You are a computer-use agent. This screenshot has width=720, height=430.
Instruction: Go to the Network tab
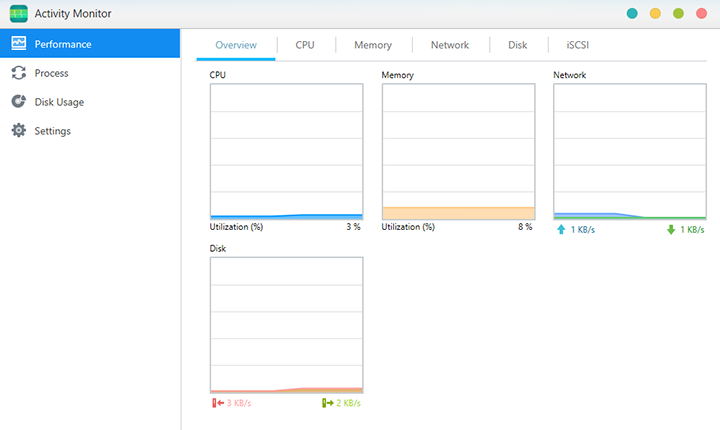click(450, 45)
